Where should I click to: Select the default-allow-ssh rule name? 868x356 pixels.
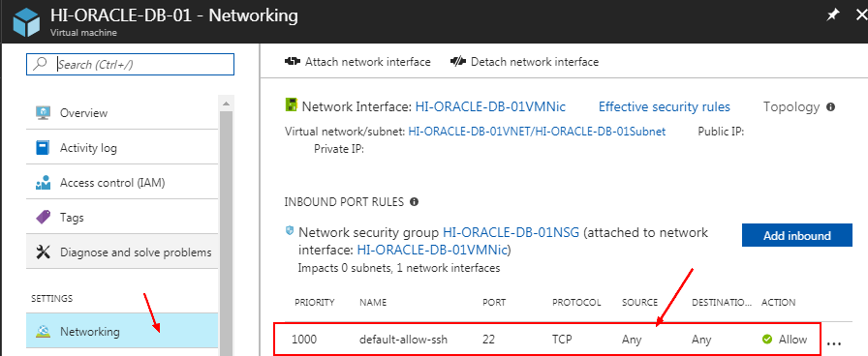[x=403, y=340]
